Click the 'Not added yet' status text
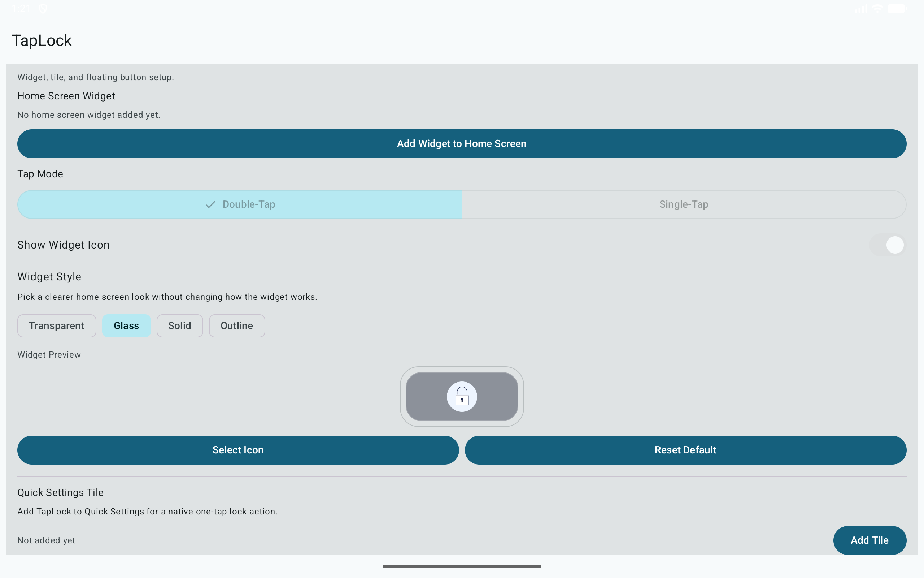The width and height of the screenshot is (924, 578). (x=46, y=540)
